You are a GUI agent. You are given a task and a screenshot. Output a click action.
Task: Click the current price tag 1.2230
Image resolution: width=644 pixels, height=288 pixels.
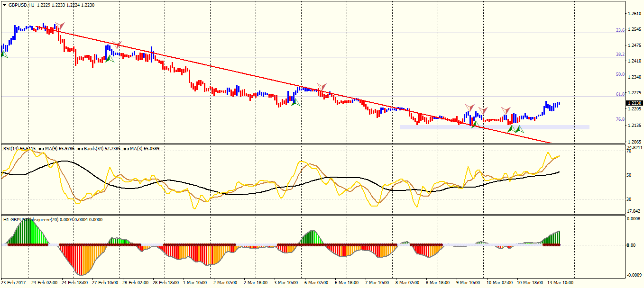click(x=634, y=103)
